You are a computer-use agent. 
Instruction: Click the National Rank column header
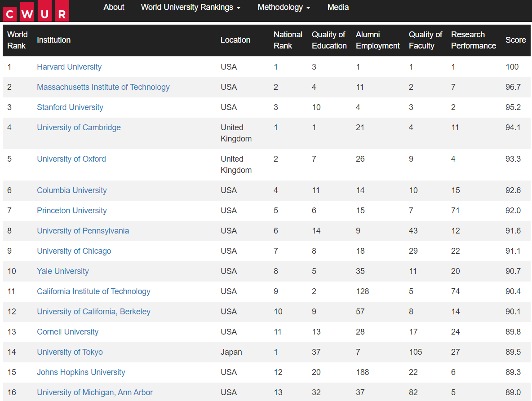point(288,40)
